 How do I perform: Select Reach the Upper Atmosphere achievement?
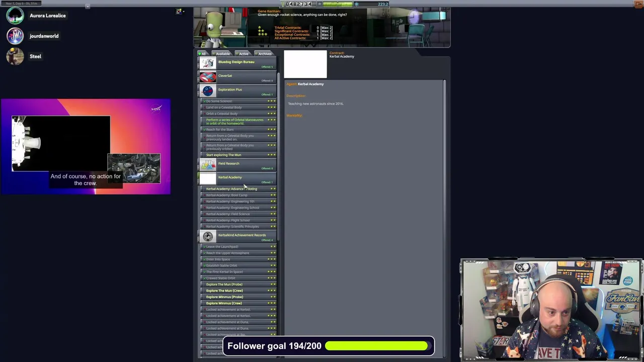tap(239, 253)
